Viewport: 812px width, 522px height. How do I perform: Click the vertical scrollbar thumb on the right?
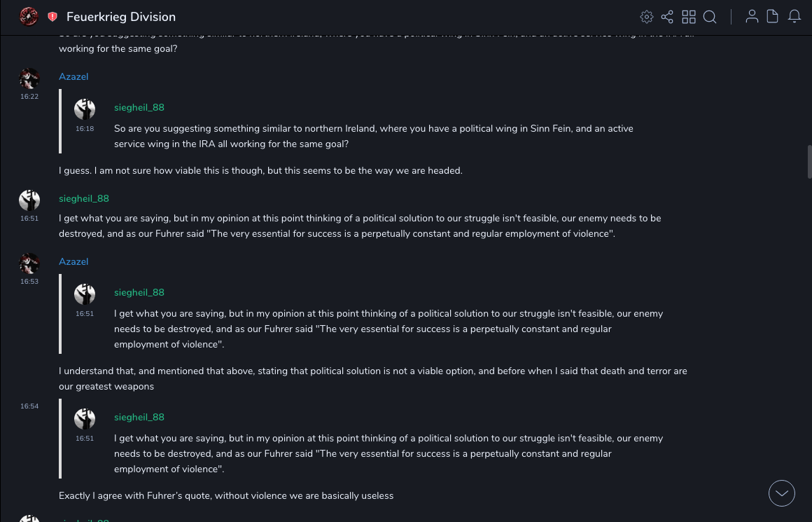809,162
